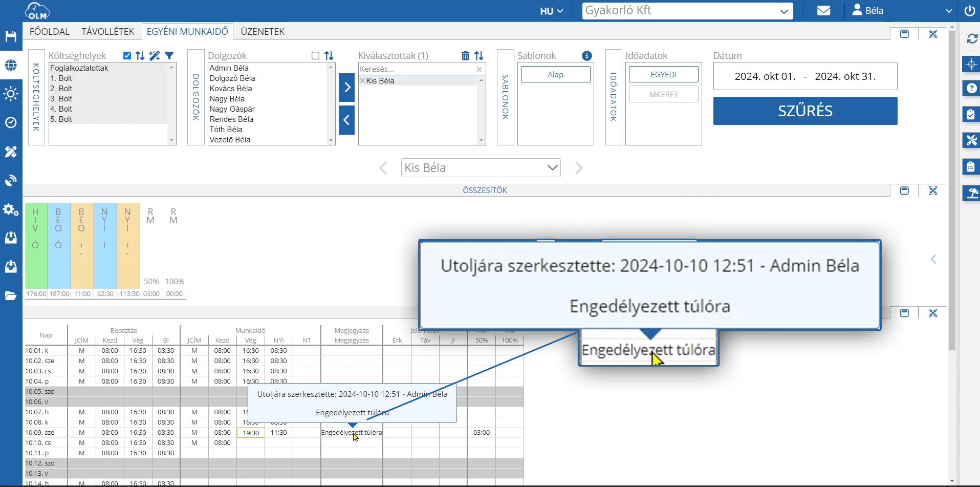Image resolution: width=980 pixels, height=487 pixels.
Task: Collapse the Összesítők panel window icon
Action: (904, 190)
